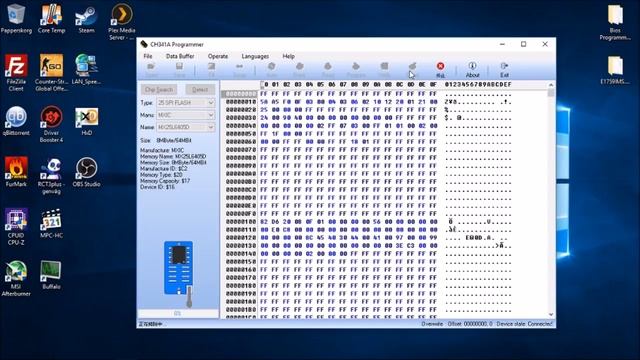Select the Bios Programm folder on desktop
Viewport: 640px width, 360px height.
pos(615,22)
